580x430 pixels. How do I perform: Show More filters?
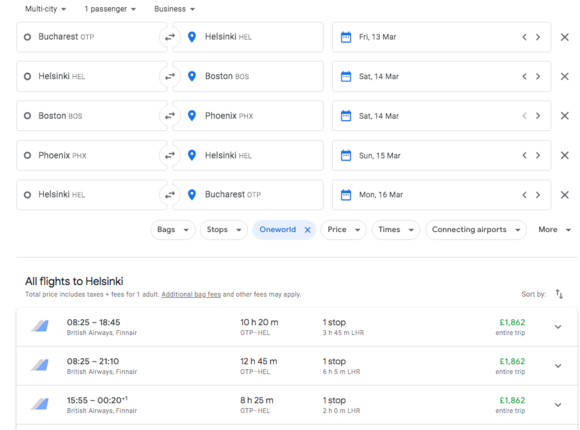click(554, 230)
